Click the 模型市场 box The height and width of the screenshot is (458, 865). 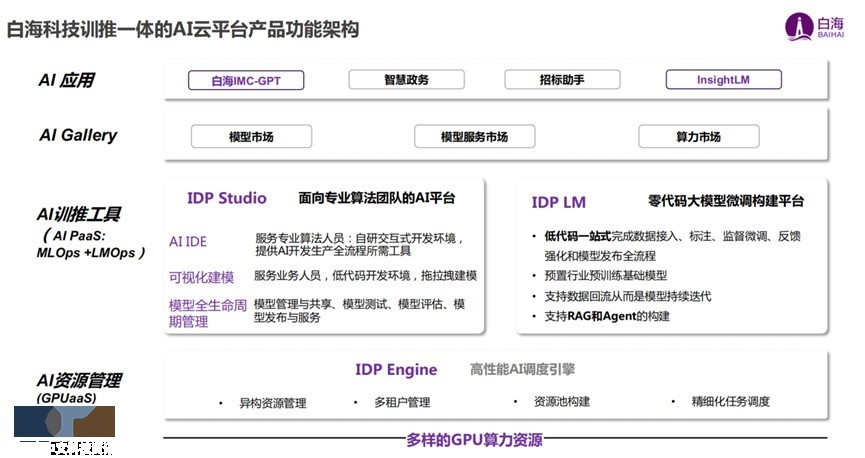[252, 136]
